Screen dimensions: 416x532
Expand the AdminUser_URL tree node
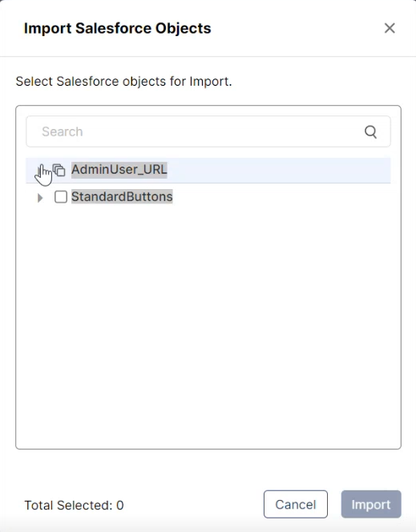40,170
